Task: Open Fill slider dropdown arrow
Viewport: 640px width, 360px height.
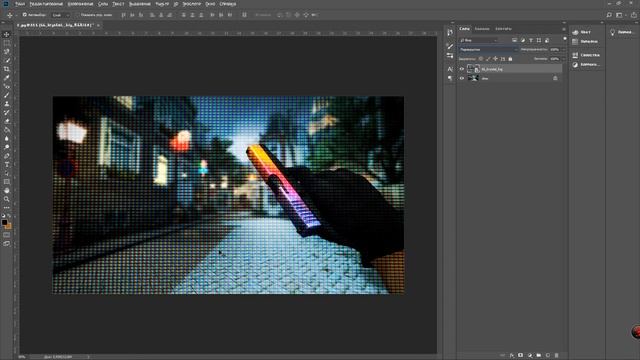Action: [x=563, y=59]
